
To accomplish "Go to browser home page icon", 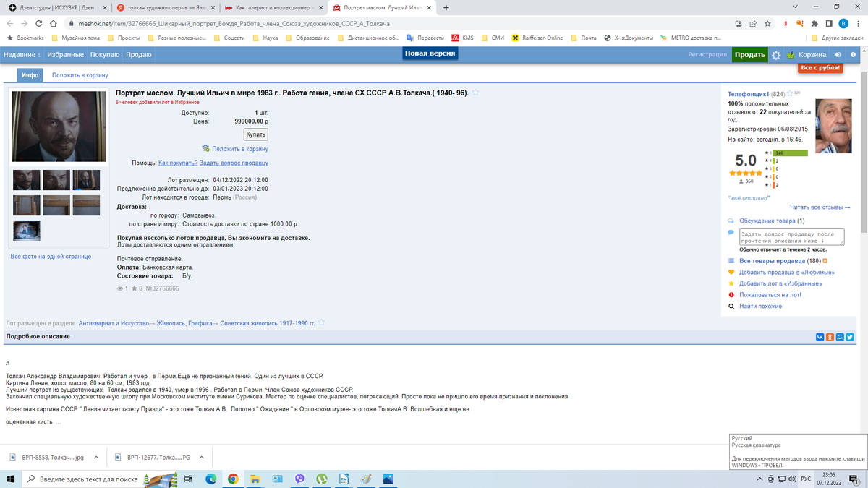I will [55, 23].
